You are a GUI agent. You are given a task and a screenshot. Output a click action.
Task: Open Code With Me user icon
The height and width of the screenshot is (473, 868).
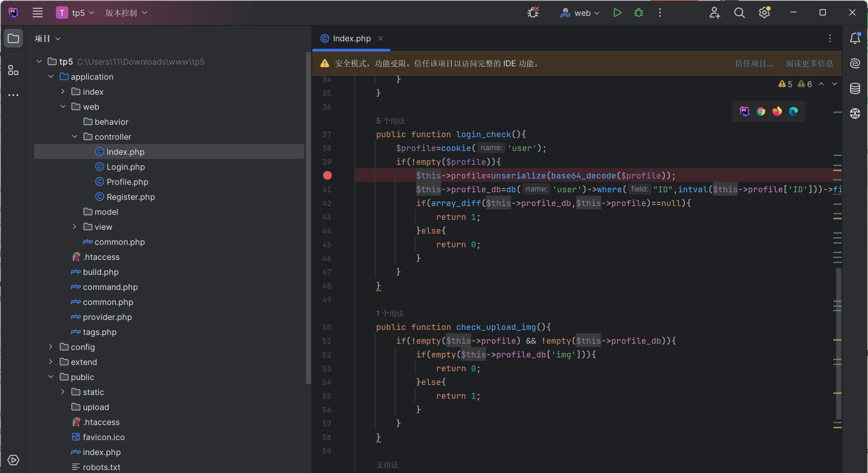[715, 13]
